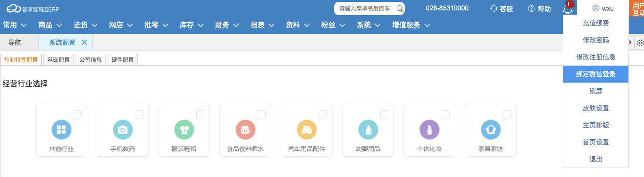
Task: Select the 手机数码 camera icon
Action: coord(123,130)
